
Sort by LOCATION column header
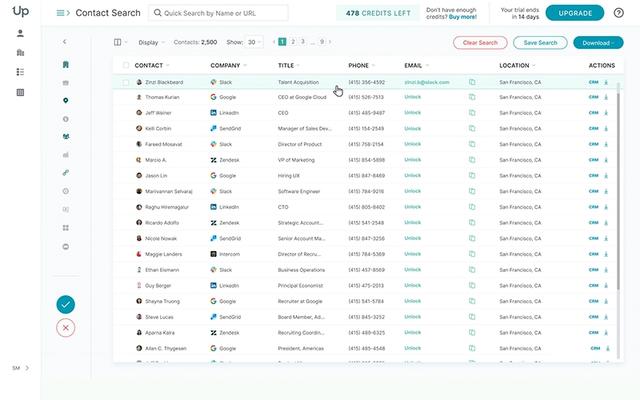tap(517, 65)
